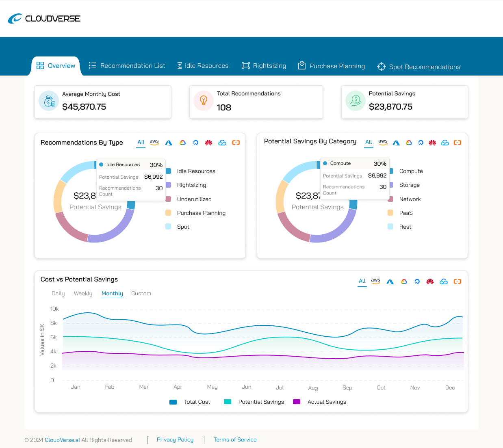Select the AWS filter in Recommendations By Type
The image size is (503, 448).
(154, 143)
